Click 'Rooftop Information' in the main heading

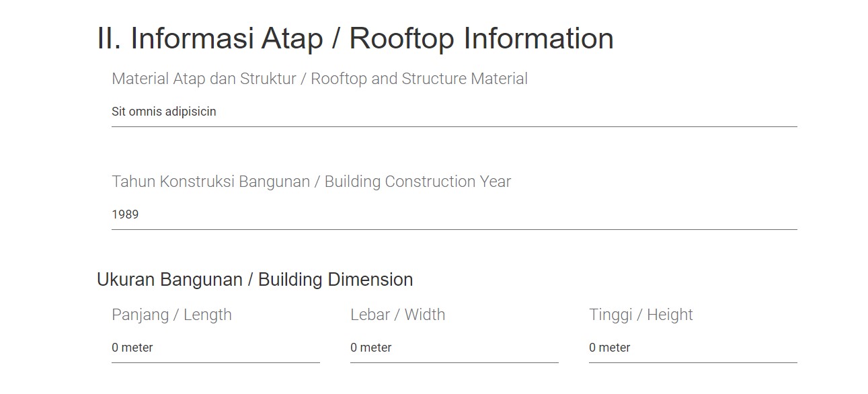(x=481, y=38)
